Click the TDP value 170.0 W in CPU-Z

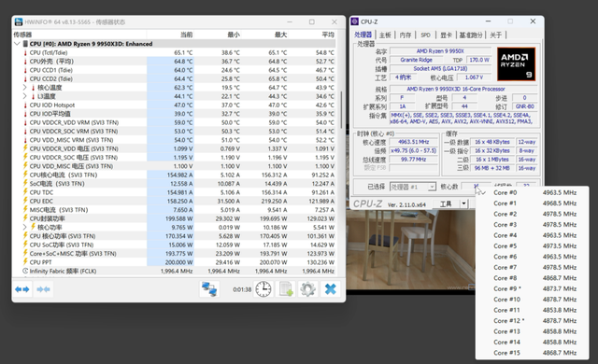pyautogui.click(x=479, y=60)
